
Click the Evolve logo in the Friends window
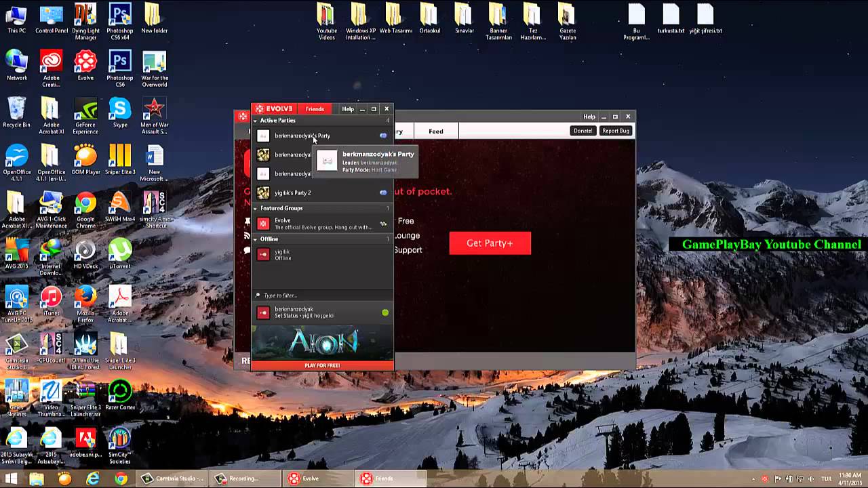click(x=274, y=109)
